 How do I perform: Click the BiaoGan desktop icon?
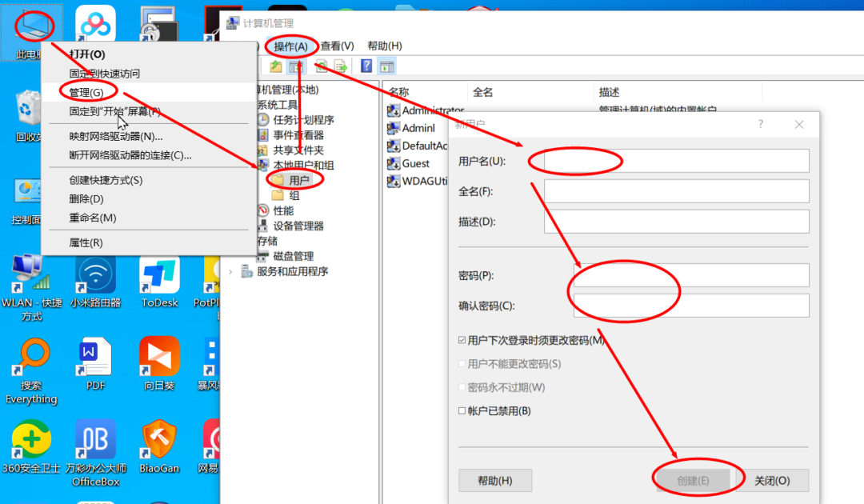coord(159,441)
